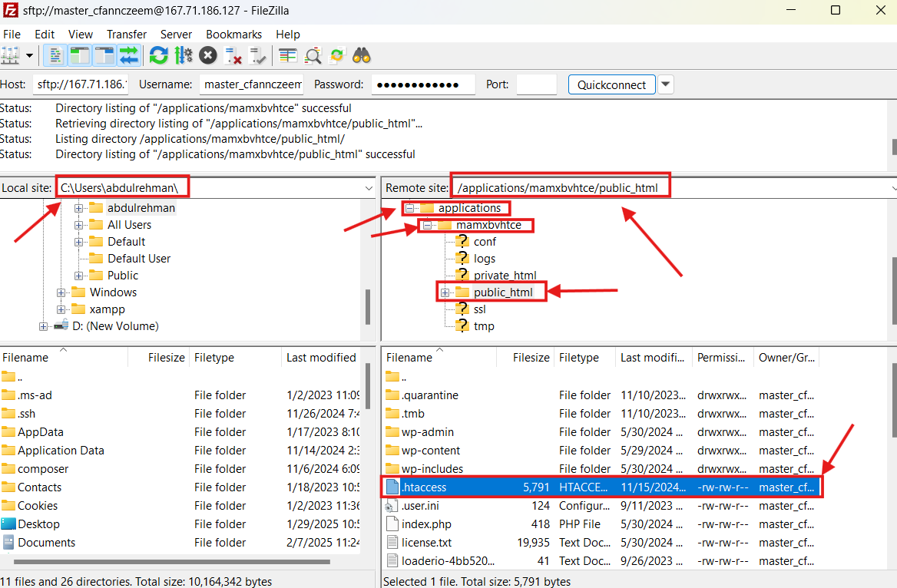Image resolution: width=897 pixels, height=588 pixels.
Task: Collapse the mamxbvhtce tree node
Action: point(427,225)
